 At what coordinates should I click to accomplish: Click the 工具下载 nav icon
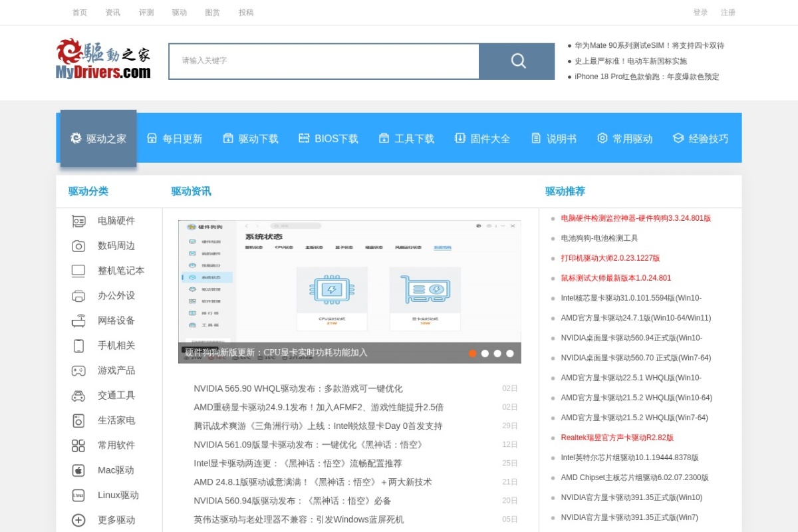click(x=384, y=138)
